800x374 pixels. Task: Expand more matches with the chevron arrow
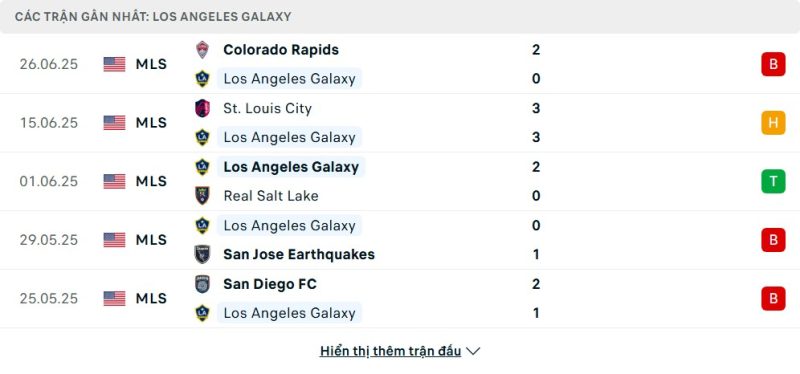[x=473, y=351]
